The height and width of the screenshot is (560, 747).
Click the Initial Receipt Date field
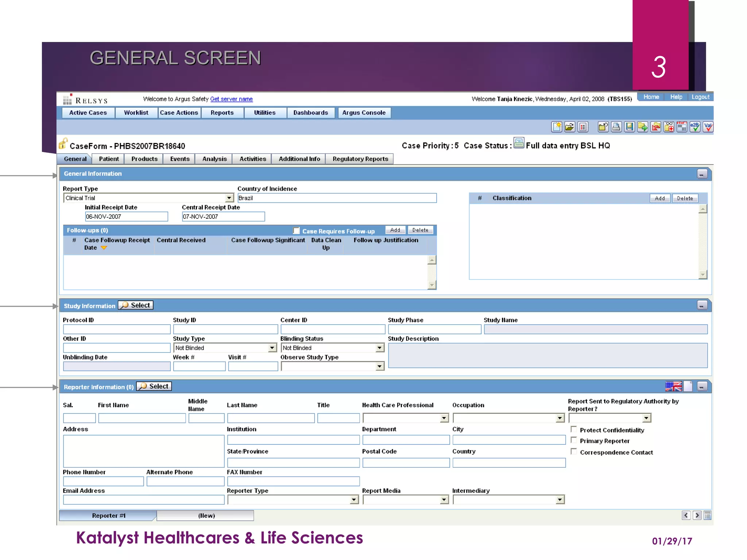click(126, 217)
